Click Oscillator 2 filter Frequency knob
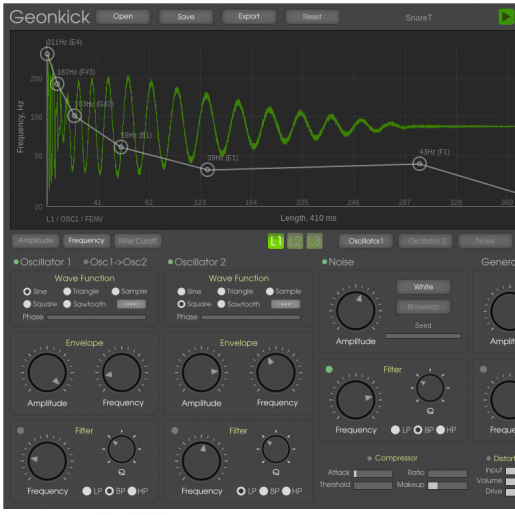515x515 pixels. (x=201, y=461)
